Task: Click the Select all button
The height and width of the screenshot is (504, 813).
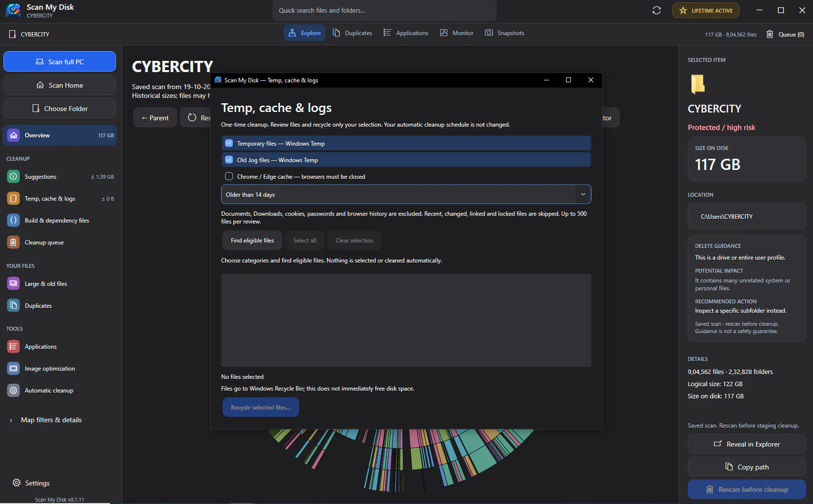Action: click(x=304, y=241)
